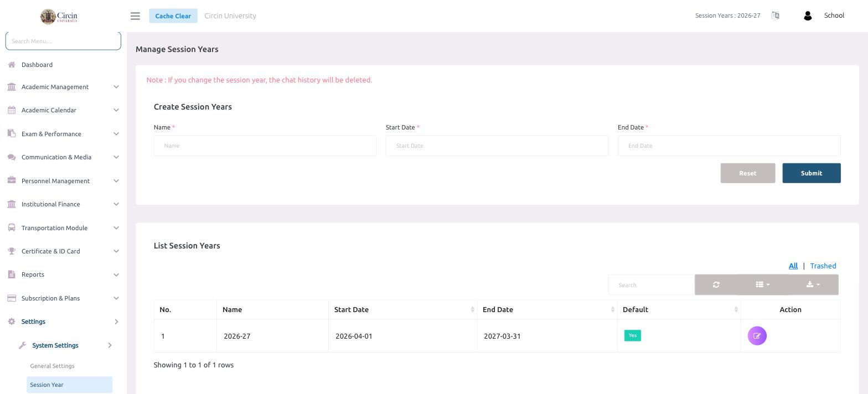Collapse the Settings menu chevron
868x394 pixels.
pyautogui.click(x=116, y=322)
